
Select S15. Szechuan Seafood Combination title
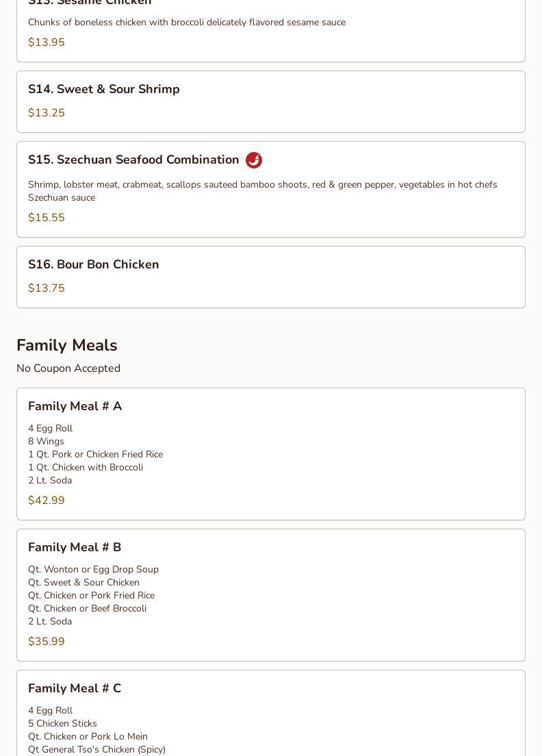coord(133,160)
